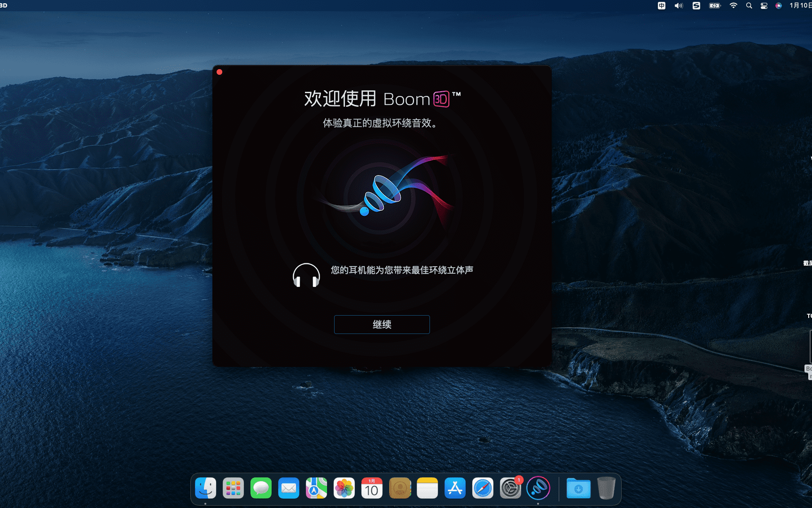Close the Boom 3D welcome window
812x508 pixels.
pos(219,72)
